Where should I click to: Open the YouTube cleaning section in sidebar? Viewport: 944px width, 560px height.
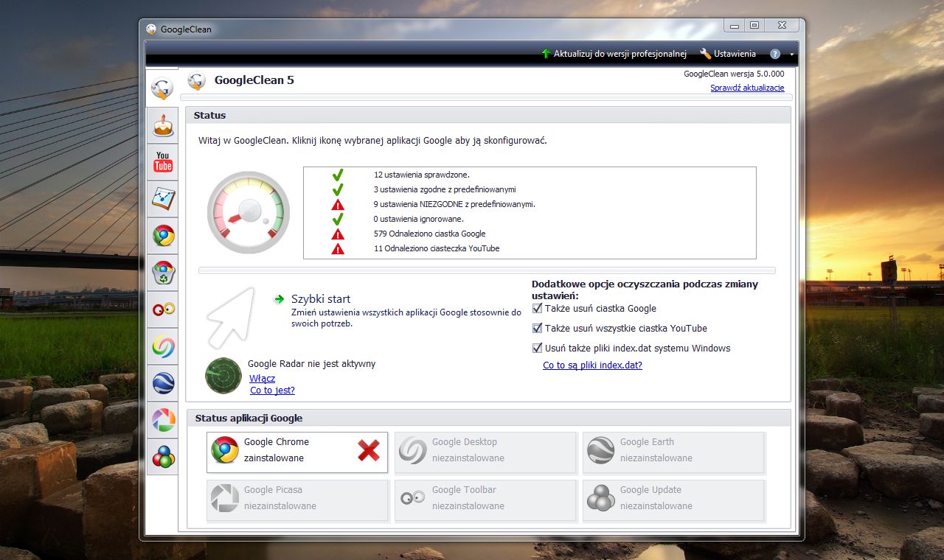(162, 162)
